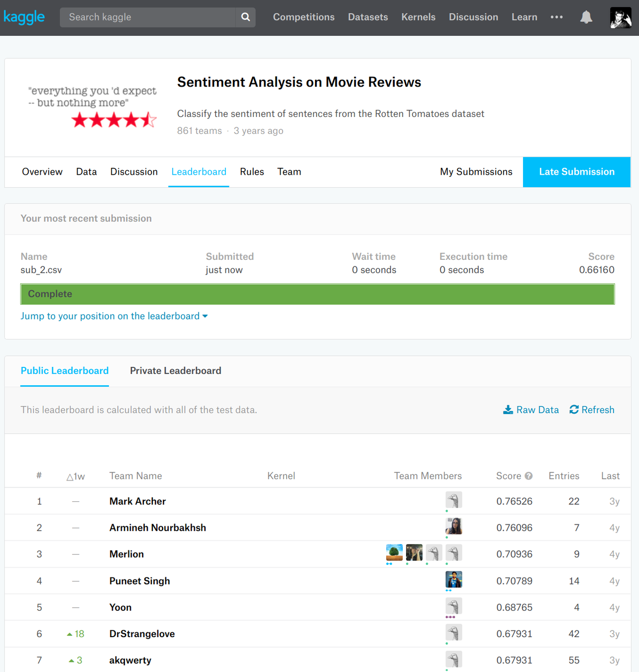This screenshot has width=639, height=672.
Task: Click the Raw Data download icon
Action: coord(508,410)
